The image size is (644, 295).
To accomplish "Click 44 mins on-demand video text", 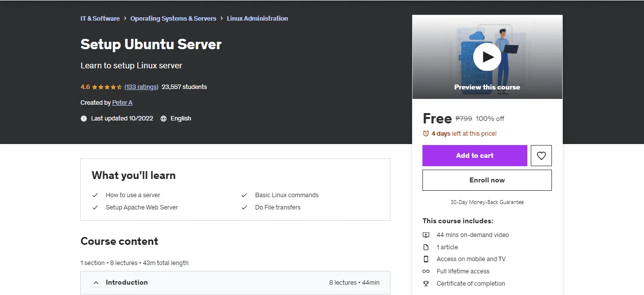I will pyautogui.click(x=473, y=235).
